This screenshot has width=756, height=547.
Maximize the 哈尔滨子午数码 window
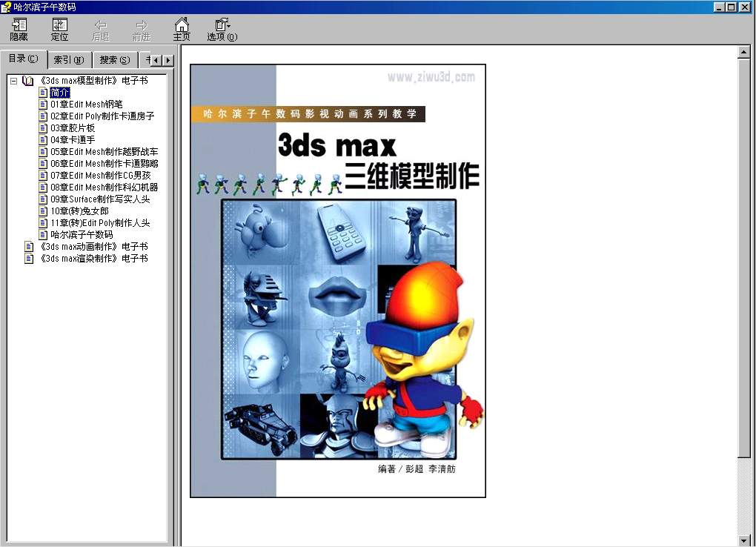(x=731, y=7)
